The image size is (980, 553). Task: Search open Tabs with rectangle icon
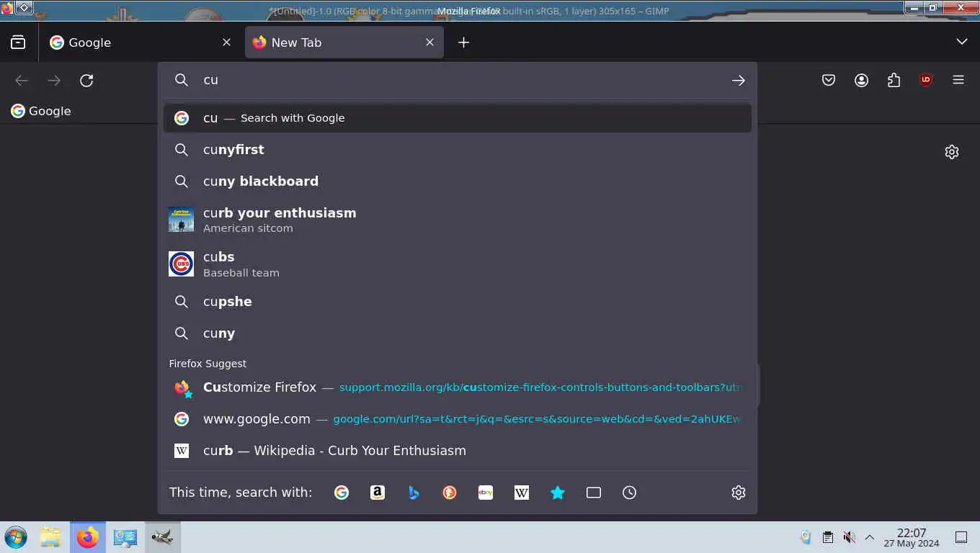click(594, 493)
